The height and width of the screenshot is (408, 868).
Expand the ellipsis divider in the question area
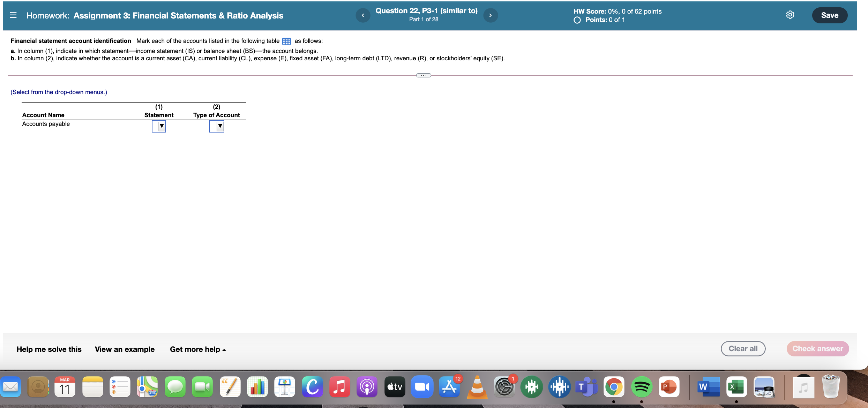tap(423, 75)
